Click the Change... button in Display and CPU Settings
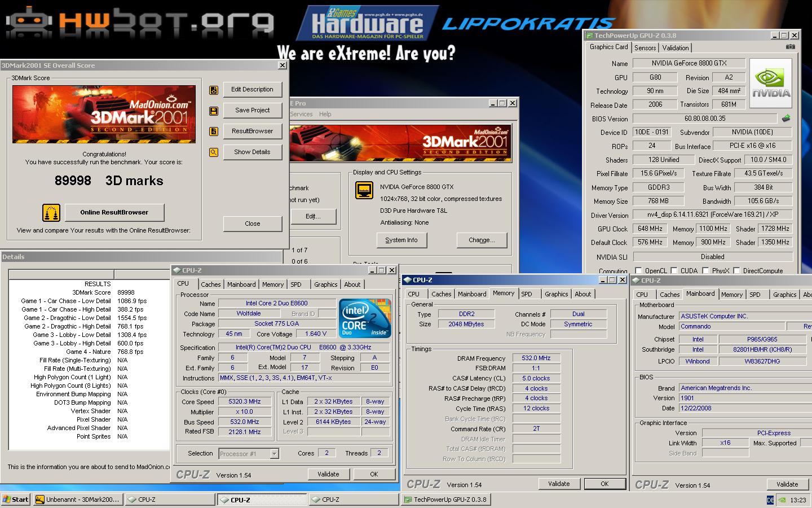Viewport: 812px width, 508px height. 482,240
